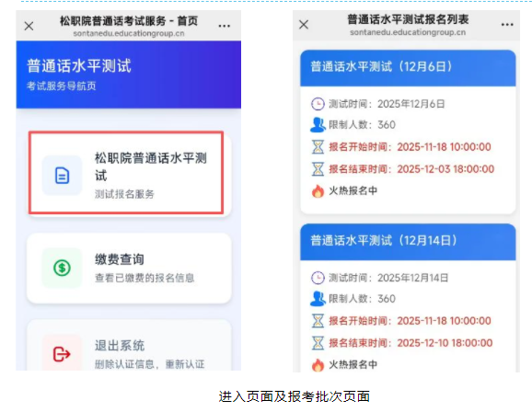
Task: Click hourglass icon beside 2025-12-10 deadline
Action: pyautogui.click(x=318, y=343)
